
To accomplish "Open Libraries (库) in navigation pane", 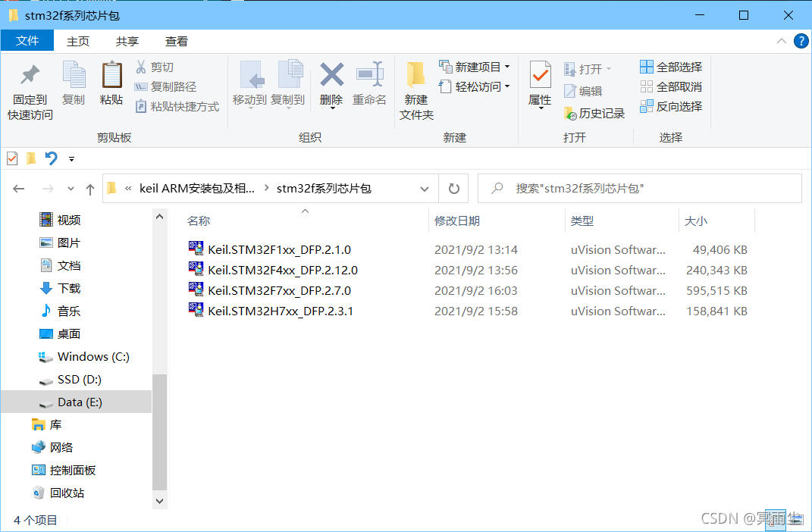I will pyautogui.click(x=46, y=425).
